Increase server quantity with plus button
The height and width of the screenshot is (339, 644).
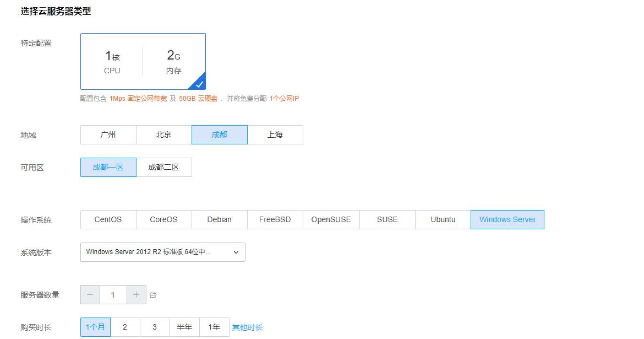click(x=137, y=294)
